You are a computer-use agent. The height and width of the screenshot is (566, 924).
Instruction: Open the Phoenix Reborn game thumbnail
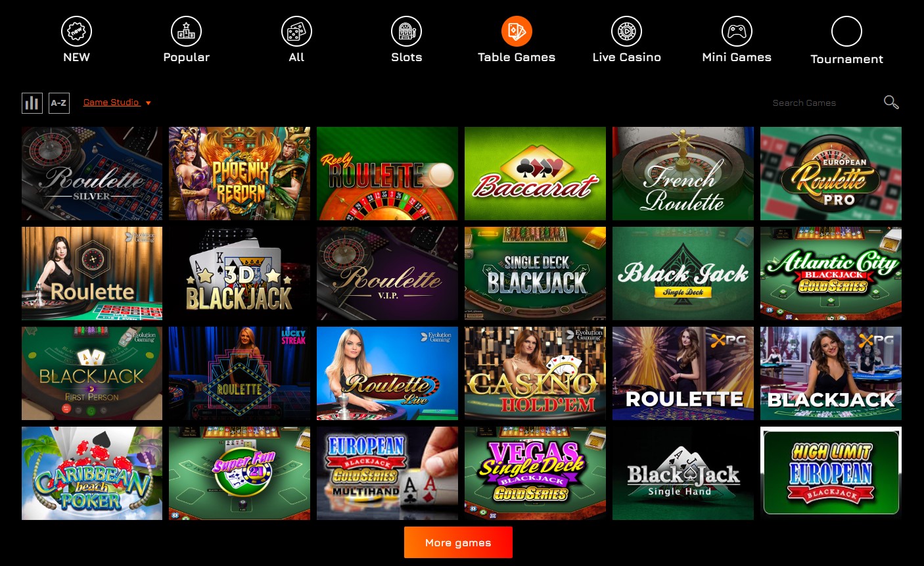(x=239, y=174)
